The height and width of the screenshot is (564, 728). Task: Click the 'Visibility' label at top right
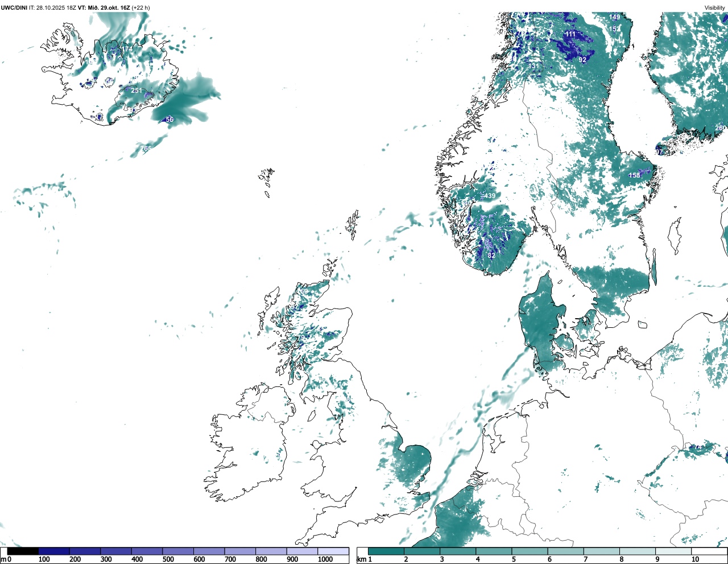[715, 8]
